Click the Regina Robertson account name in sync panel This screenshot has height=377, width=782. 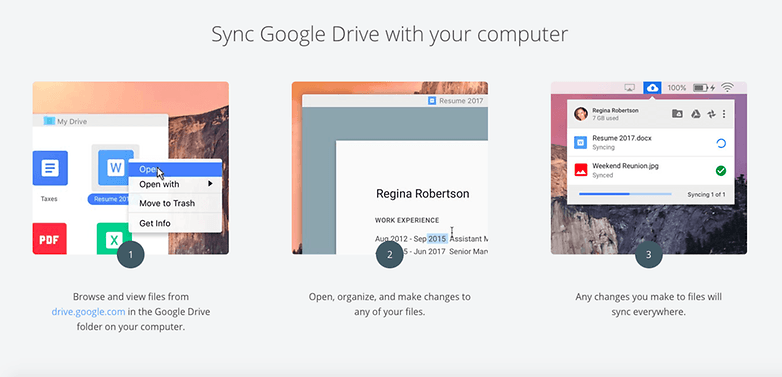[x=615, y=110]
